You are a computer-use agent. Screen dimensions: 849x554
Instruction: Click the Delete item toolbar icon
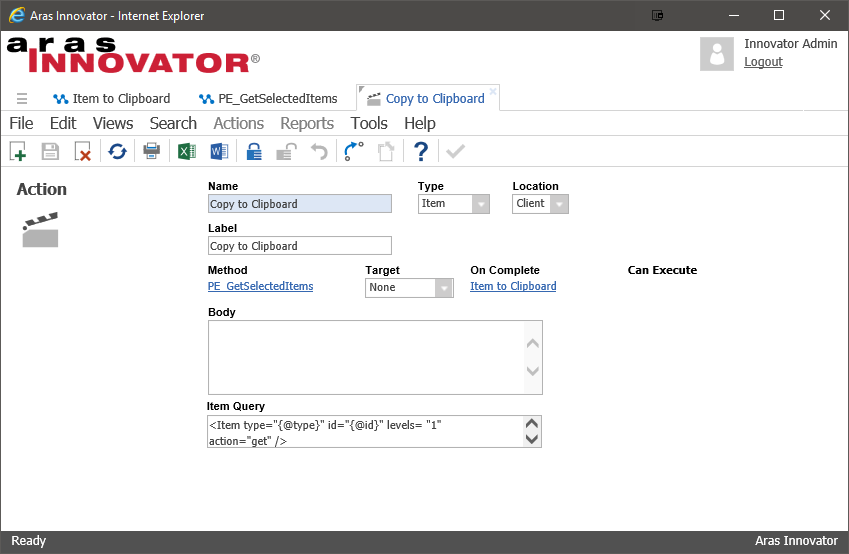(83, 152)
